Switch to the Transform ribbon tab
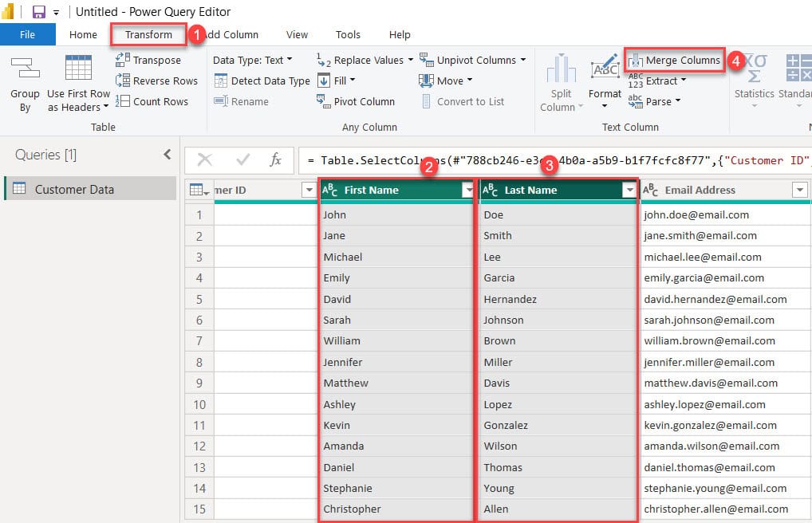The width and height of the screenshot is (812, 523). click(x=148, y=35)
